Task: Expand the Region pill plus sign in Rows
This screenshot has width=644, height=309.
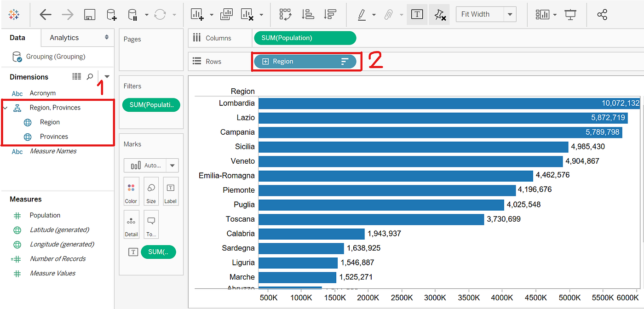Action: (265, 62)
